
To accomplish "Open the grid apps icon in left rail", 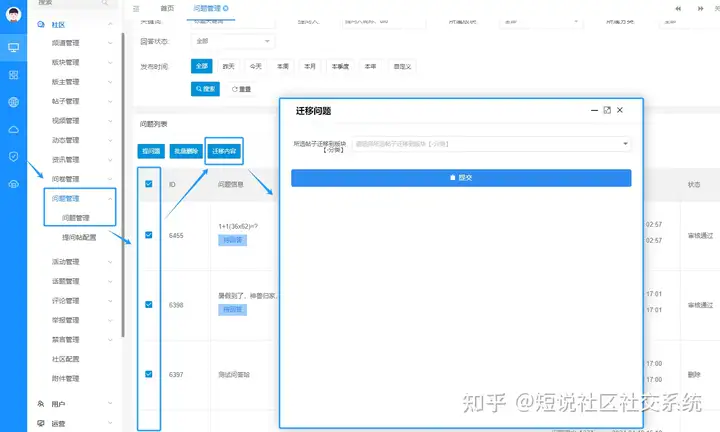I will pyautogui.click(x=13, y=75).
